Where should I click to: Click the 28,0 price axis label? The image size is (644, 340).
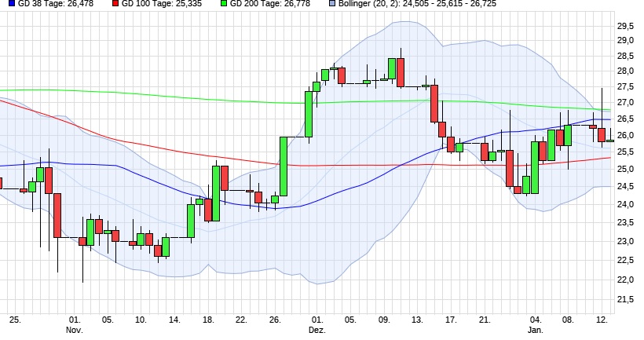[x=625, y=71]
